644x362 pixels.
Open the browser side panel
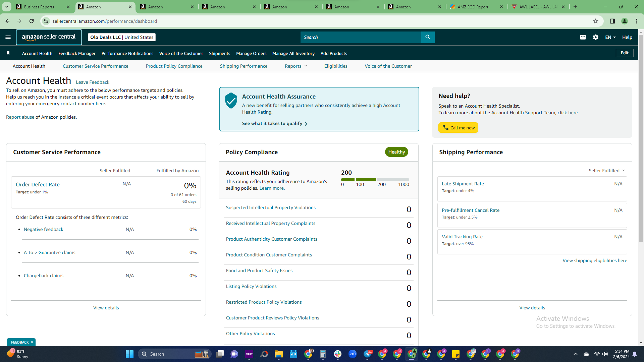pos(612,21)
